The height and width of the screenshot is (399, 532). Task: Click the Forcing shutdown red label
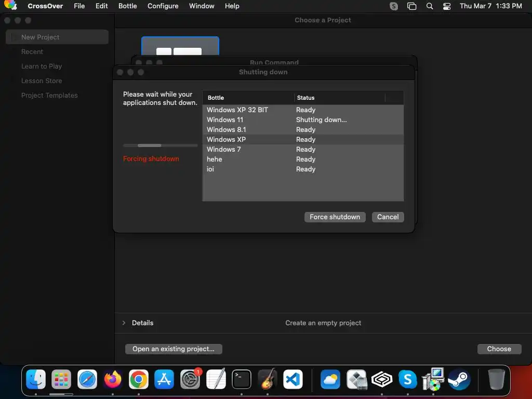coord(151,158)
